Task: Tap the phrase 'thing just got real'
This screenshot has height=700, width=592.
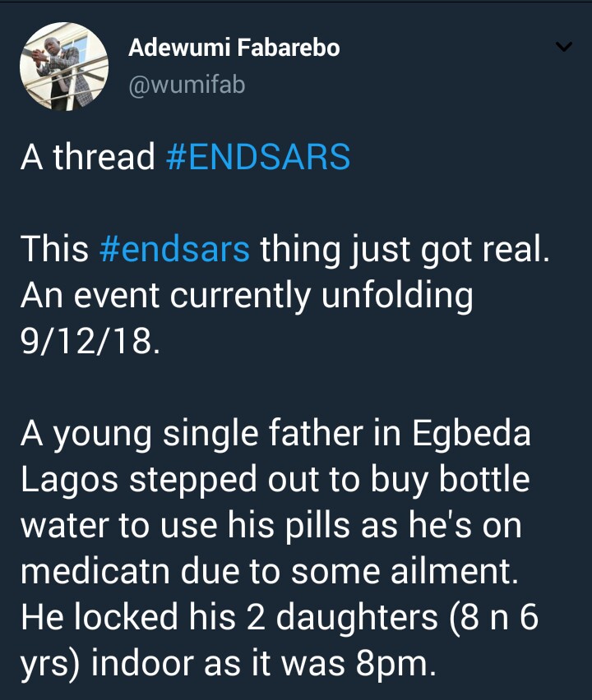Action: [x=403, y=248]
